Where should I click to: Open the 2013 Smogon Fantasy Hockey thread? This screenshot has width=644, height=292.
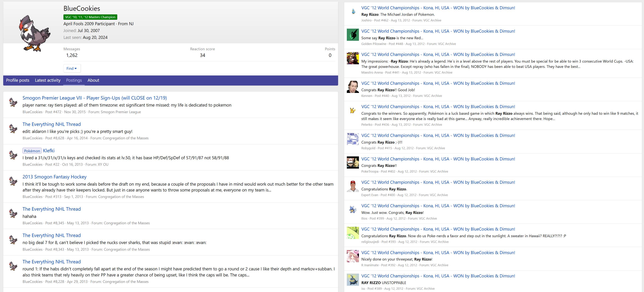(55, 177)
